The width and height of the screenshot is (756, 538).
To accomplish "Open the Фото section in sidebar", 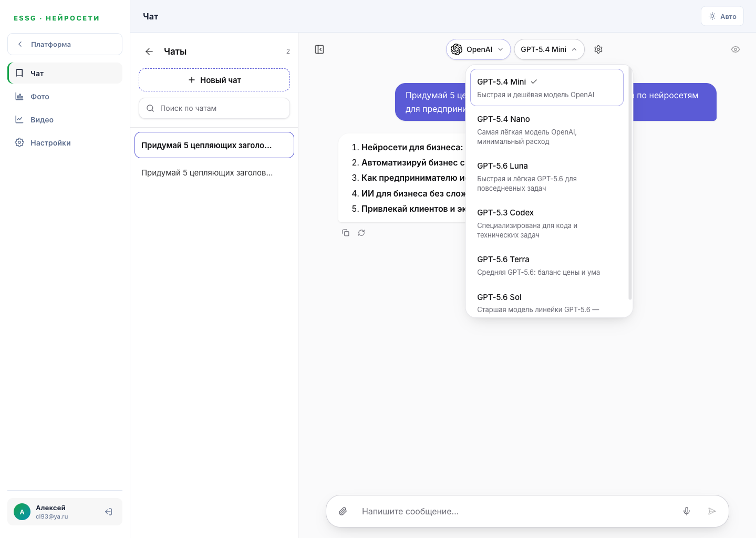I will coord(65,96).
